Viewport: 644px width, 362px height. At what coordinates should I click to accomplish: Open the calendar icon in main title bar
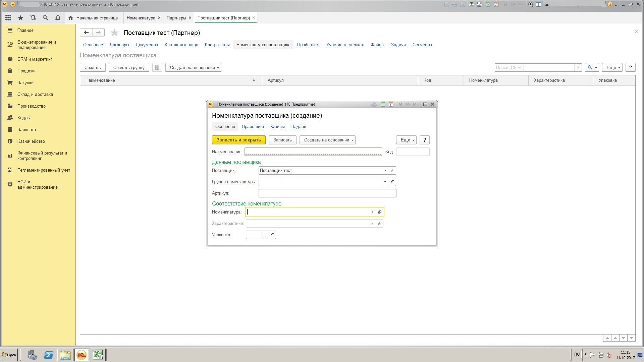pyautogui.click(x=496, y=4)
